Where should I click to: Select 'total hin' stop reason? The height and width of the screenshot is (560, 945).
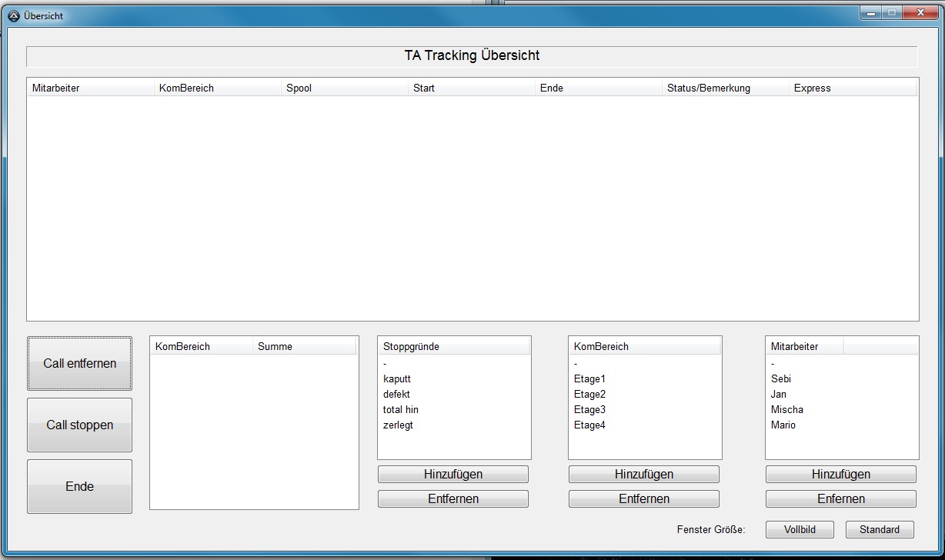click(401, 409)
